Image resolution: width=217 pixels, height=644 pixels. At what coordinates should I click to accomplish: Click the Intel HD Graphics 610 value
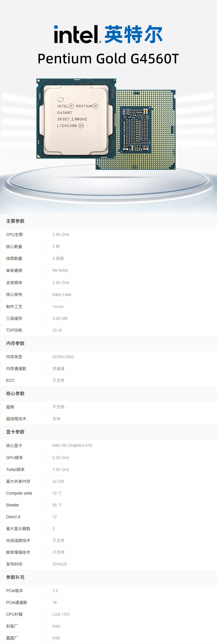tap(72, 445)
